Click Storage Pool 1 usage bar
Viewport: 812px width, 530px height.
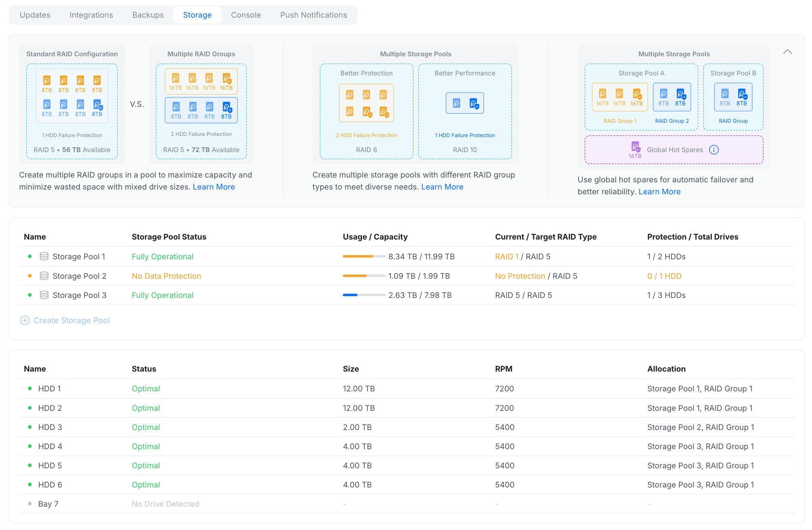[364, 256]
